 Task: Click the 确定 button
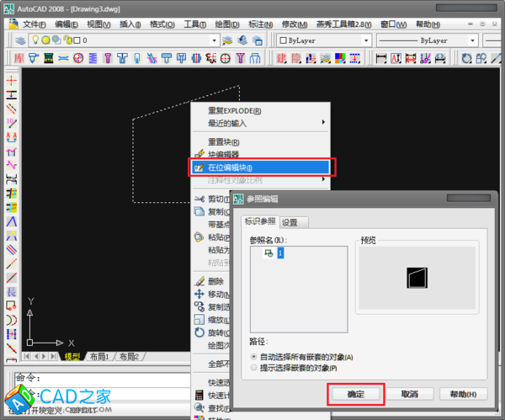(x=354, y=394)
